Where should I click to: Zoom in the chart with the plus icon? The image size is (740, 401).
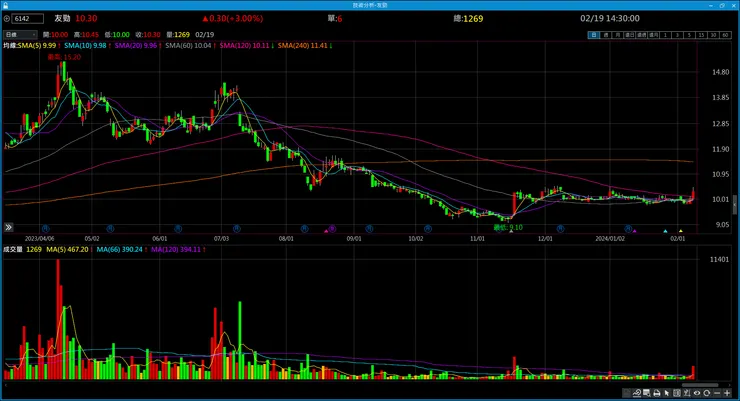pyautogui.click(x=727, y=393)
